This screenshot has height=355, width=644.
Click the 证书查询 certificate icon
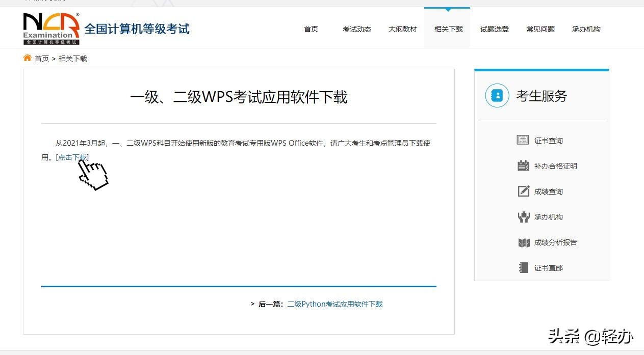coord(523,140)
